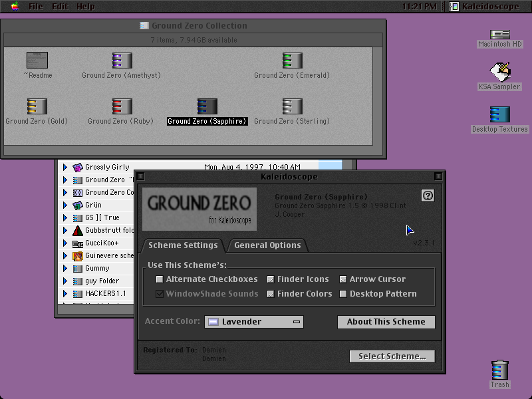Screen dimensions: 532x399
Task: Open the Accent Color Lavender dropdown
Action: coord(254,322)
